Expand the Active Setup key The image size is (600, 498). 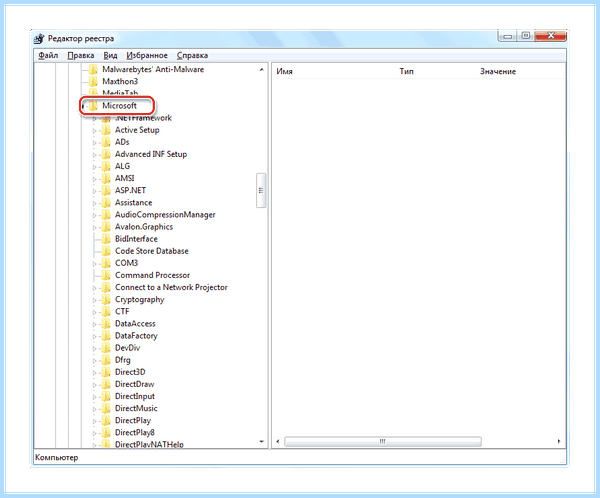point(95,131)
